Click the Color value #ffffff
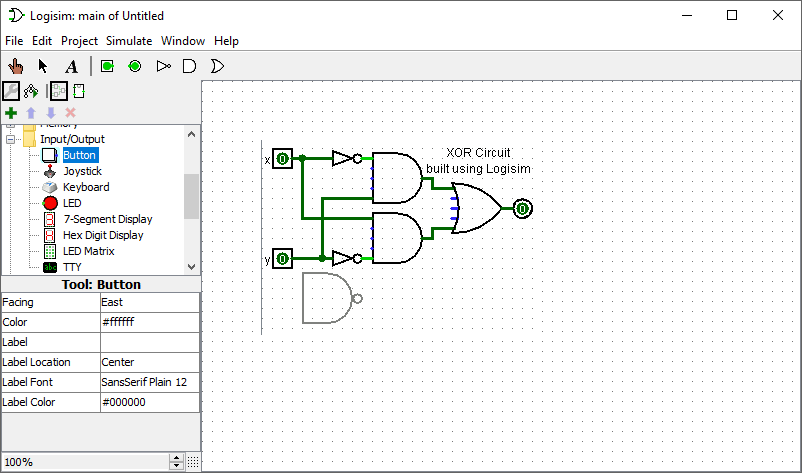Screen dimensions: 802x473 pos(148,322)
